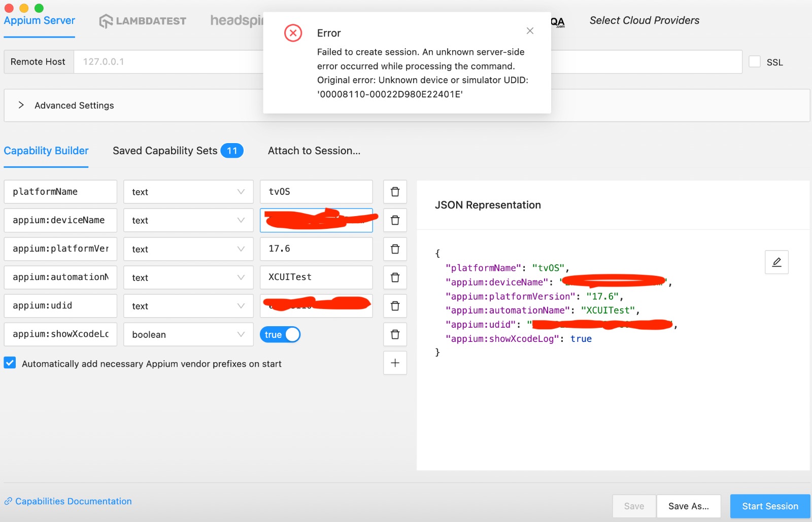Click the red error circle icon

point(293,33)
